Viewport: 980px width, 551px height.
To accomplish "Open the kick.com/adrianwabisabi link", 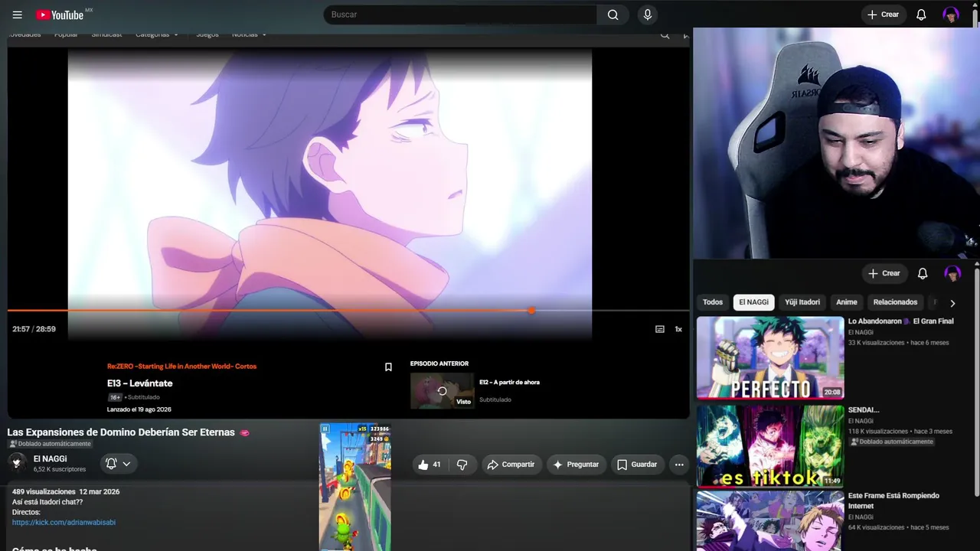I will pos(64,523).
